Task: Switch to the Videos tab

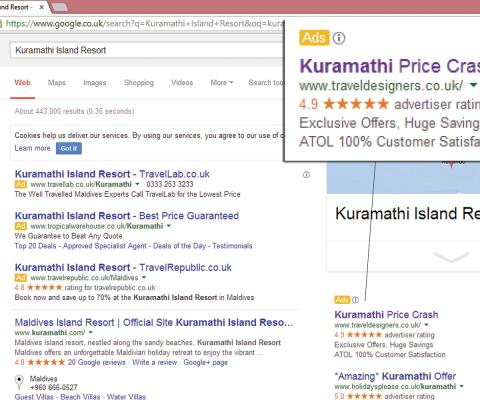Action: point(182,83)
